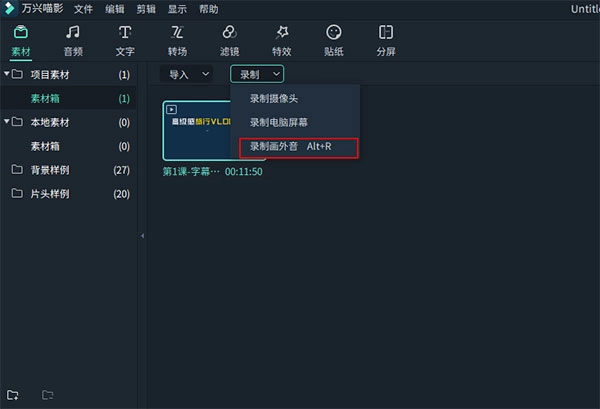Viewport: 600px width, 409px height.
Task: Select the 项目素材 label
Action: click(50, 75)
